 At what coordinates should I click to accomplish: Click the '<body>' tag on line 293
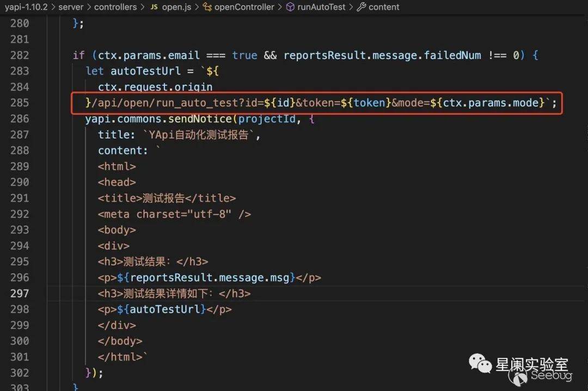(117, 230)
